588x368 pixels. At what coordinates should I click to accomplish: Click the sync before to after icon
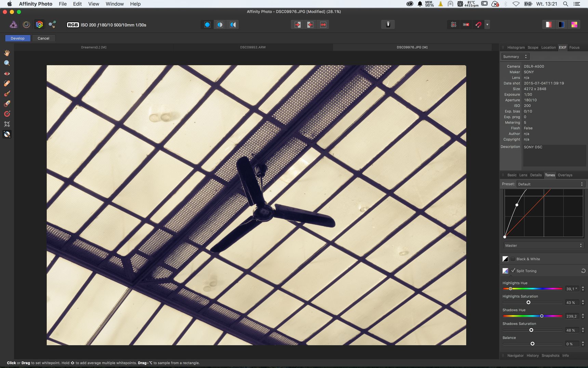point(310,25)
